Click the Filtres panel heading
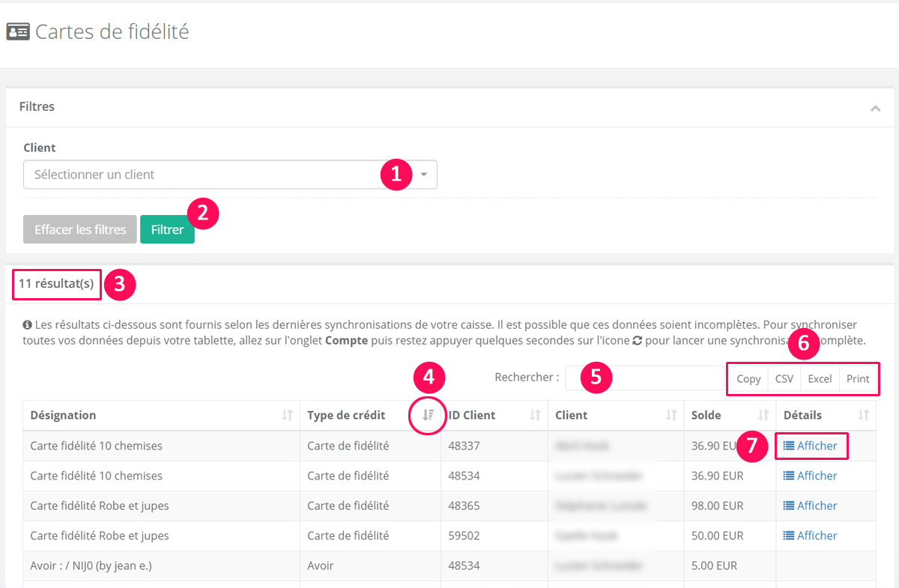The image size is (899, 588). 37,106
